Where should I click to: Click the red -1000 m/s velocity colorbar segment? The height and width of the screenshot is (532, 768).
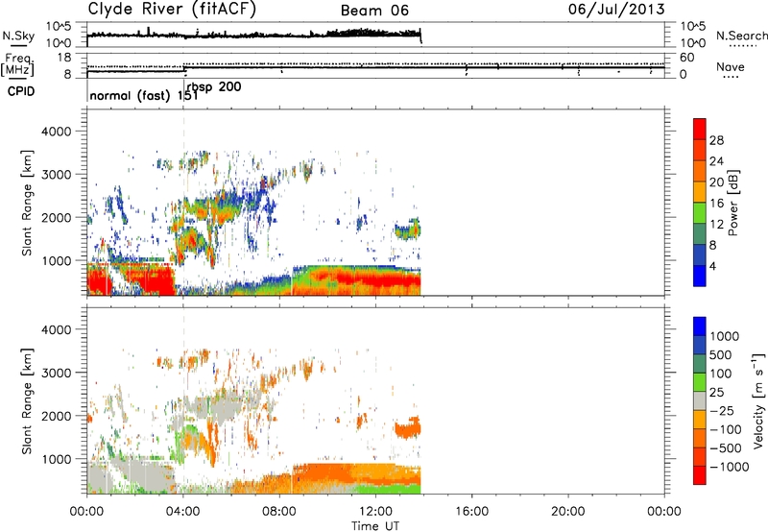(700, 475)
